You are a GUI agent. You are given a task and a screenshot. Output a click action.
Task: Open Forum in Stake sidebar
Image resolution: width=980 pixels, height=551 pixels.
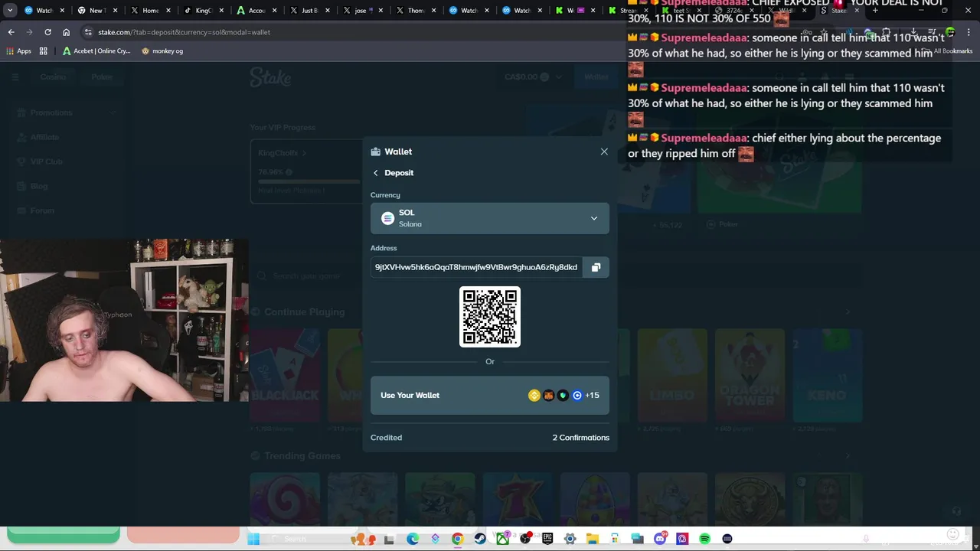[42, 210]
